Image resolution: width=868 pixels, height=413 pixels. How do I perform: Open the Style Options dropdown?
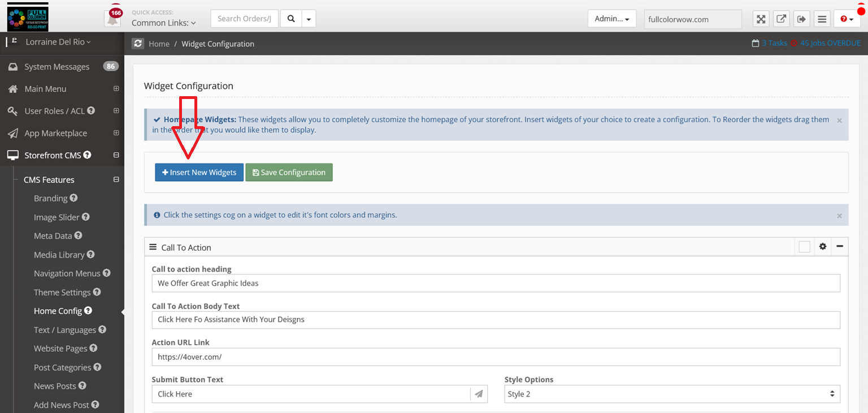coord(672,394)
